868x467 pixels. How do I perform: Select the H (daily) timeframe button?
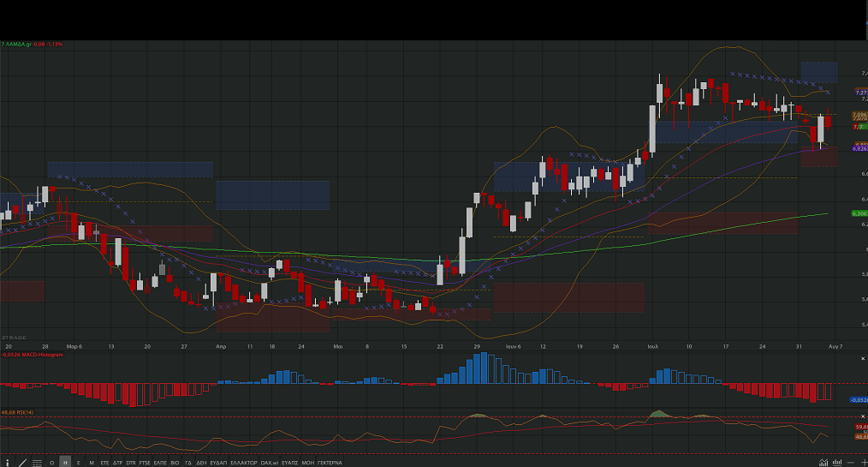(65, 463)
